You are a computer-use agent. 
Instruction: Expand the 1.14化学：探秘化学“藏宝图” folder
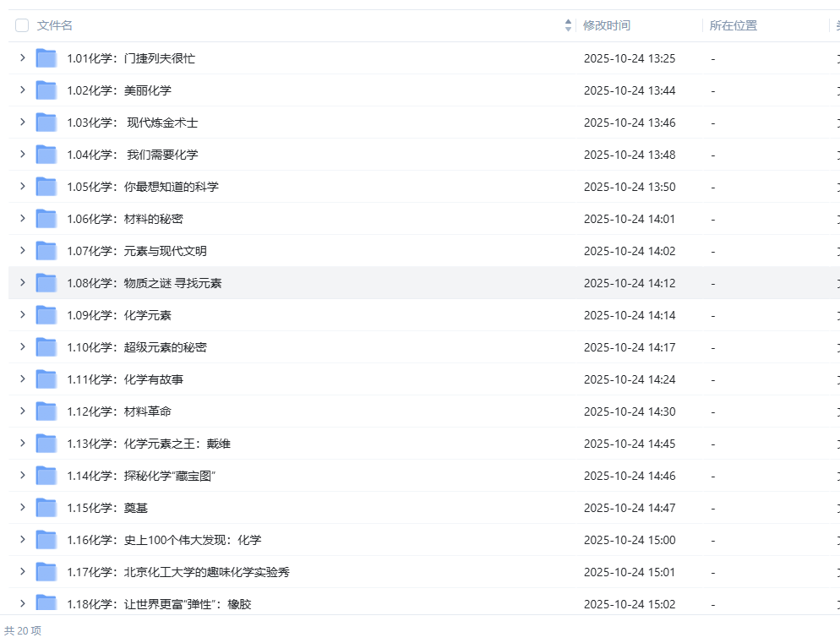click(23, 476)
